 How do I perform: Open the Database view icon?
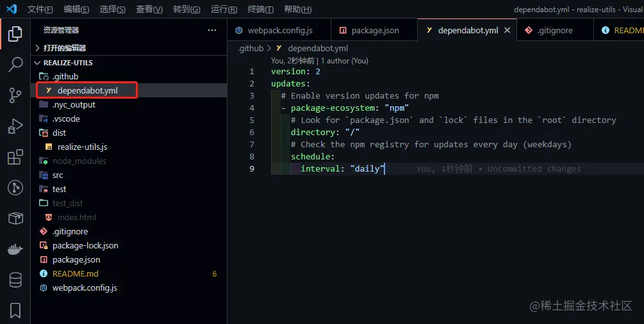(x=15, y=280)
